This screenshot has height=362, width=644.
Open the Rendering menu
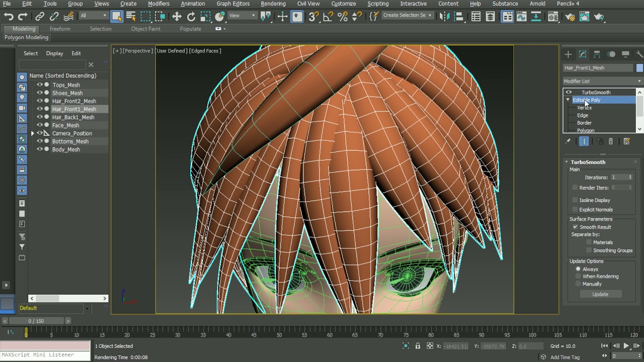point(273,4)
